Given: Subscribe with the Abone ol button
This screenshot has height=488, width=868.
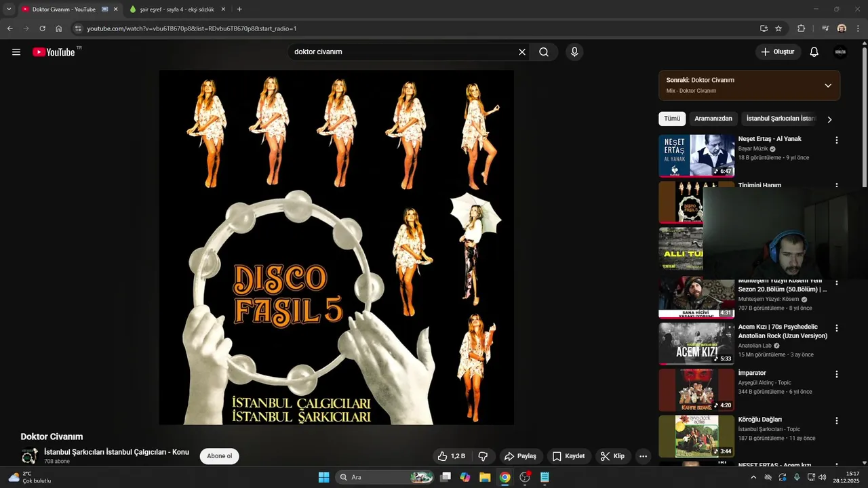Looking at the screenshot, I should pos(220,456).
